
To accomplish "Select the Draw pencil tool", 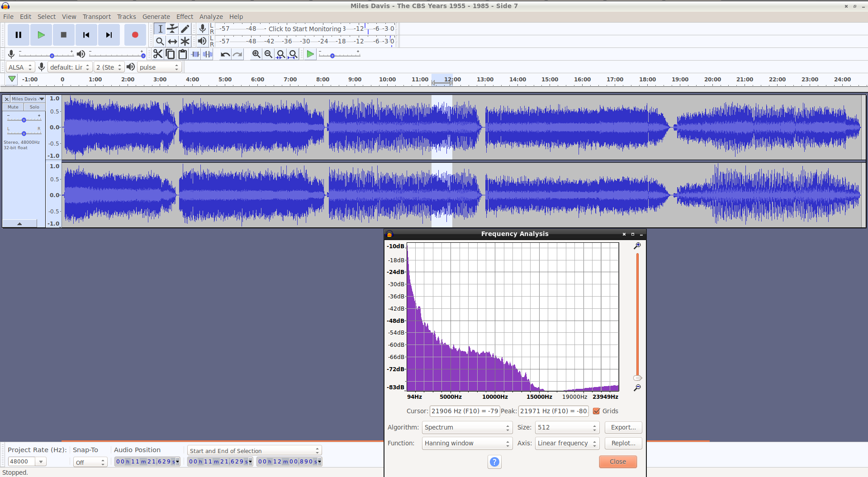I will pos(185,28).
